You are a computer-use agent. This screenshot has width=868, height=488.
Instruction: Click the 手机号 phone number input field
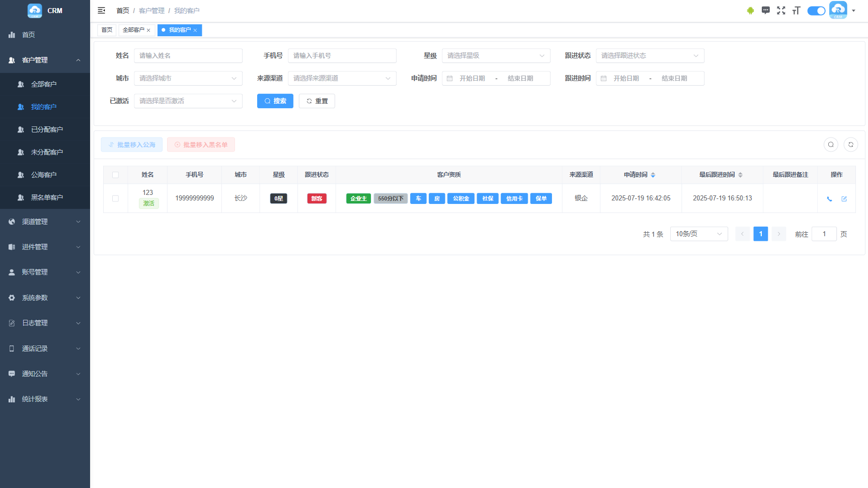(x=342, y=55)
